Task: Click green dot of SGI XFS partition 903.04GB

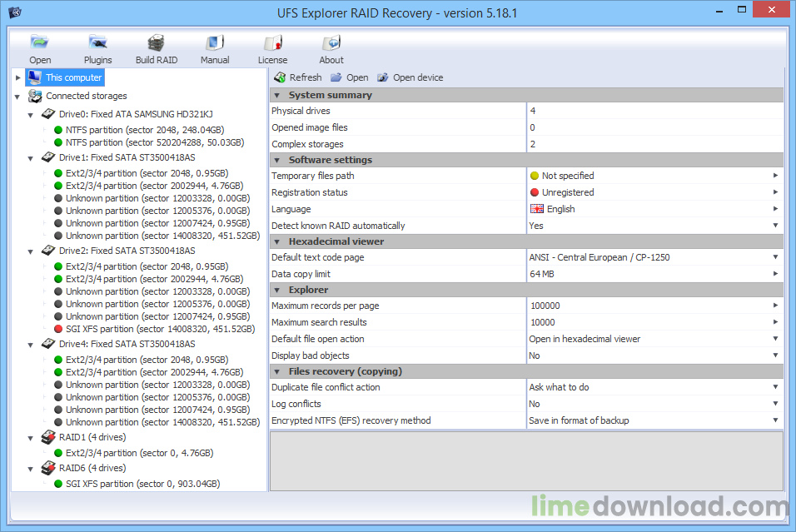Action: pos(58,484)
